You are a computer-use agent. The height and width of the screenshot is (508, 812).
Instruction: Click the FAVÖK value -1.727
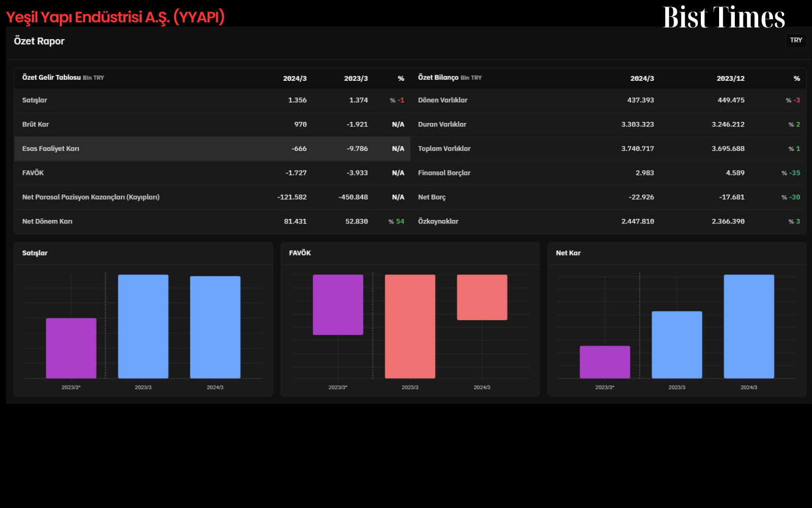[x=296, y=173]
